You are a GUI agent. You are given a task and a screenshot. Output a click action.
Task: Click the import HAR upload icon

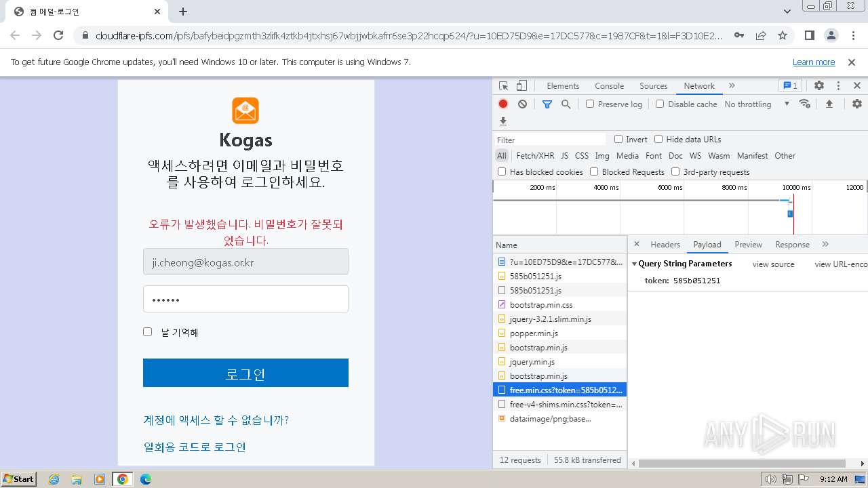point(829,104)
